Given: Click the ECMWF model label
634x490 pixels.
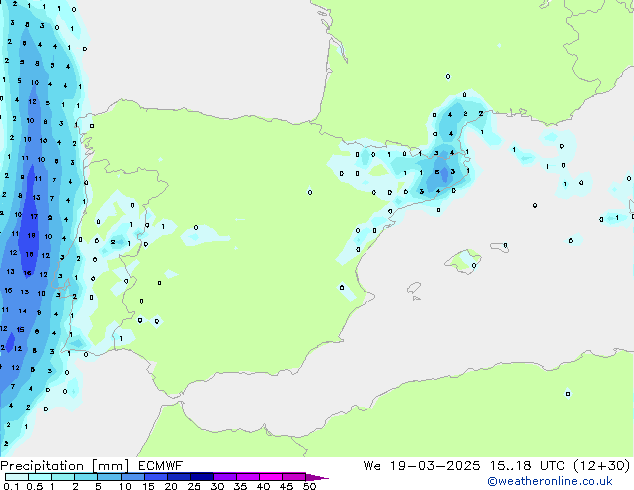Looking at the screenshot, I should point(161,465).
